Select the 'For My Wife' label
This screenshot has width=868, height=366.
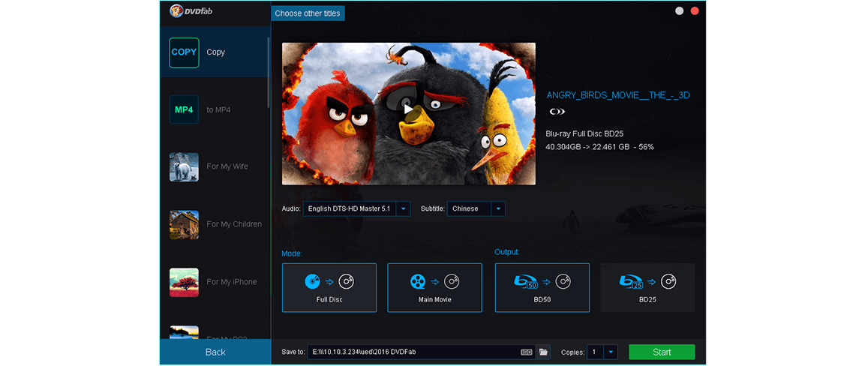click(x=227, y=166)
